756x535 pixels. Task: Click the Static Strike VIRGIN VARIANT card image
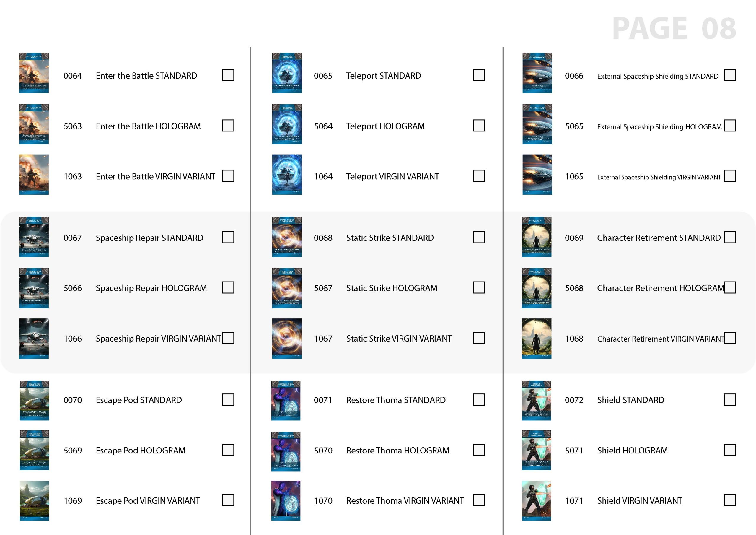pyautogui.click(x=286, y=338)
